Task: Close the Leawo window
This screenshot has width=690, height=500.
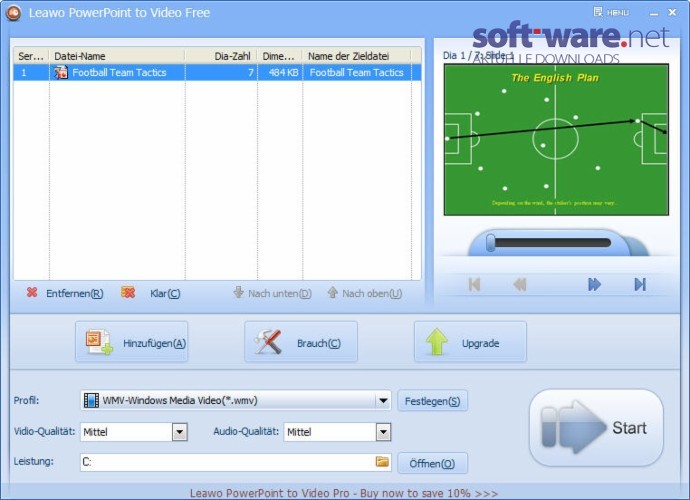Action: 672,12
